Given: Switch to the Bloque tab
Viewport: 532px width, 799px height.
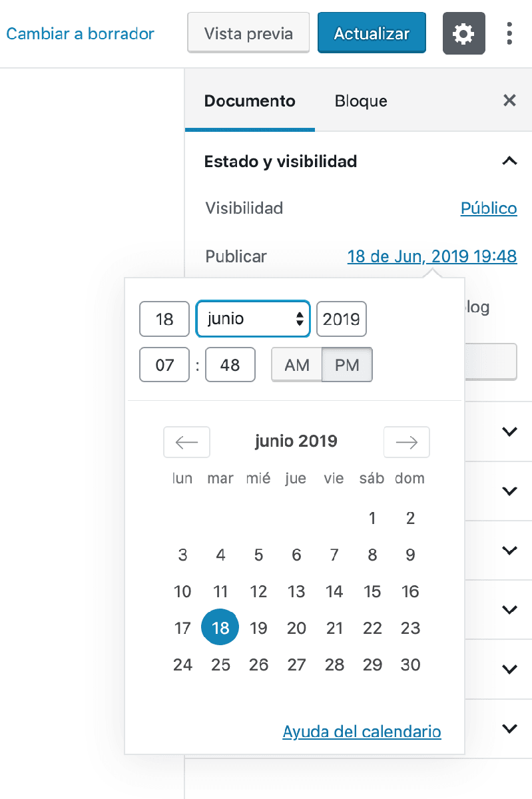Looking at the screenshot, I should pyautogui.click(x=361, y=101).
